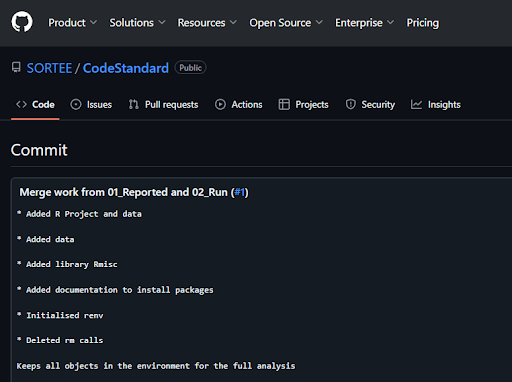Expand the Enterprise menu
Image resolution: width=512 pixels, height=382 pixels.
click(x=365, y=23)
